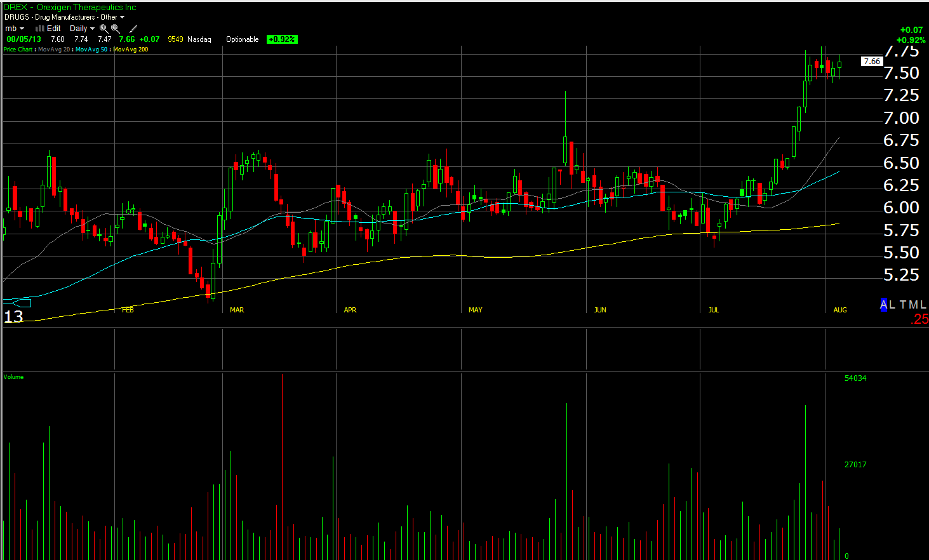Select the MovAvg 20 indicator label
929x560 pixels.
click(x=54, y=50)
